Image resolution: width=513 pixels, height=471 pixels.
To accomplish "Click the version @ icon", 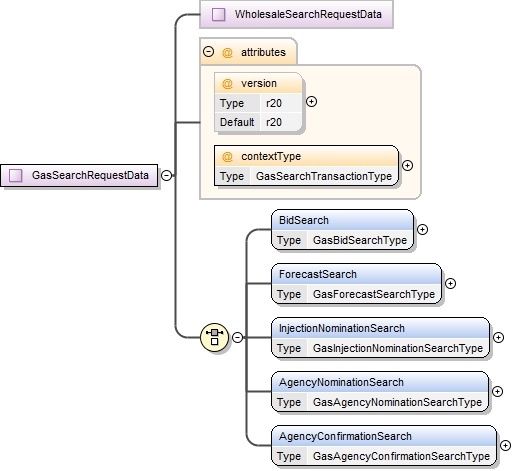I will 227,84.
